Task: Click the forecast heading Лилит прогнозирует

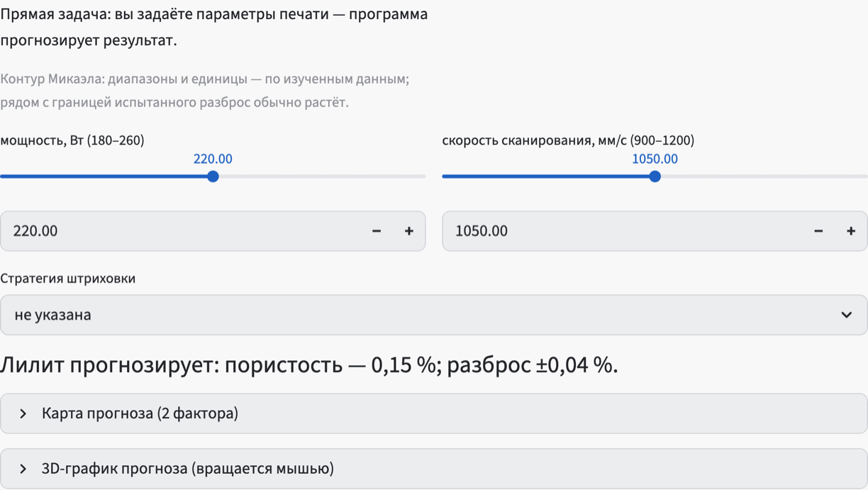Action: (x=309, y=365)
